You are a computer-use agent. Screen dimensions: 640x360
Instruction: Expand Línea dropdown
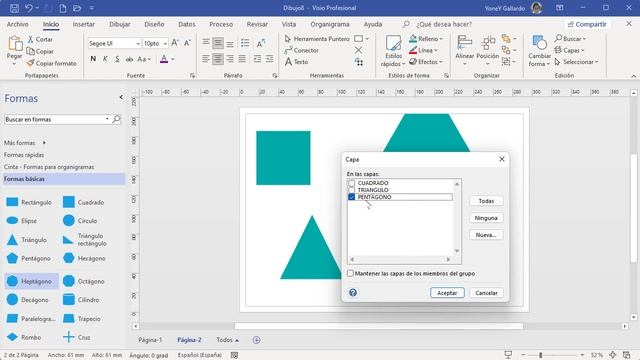436,50
